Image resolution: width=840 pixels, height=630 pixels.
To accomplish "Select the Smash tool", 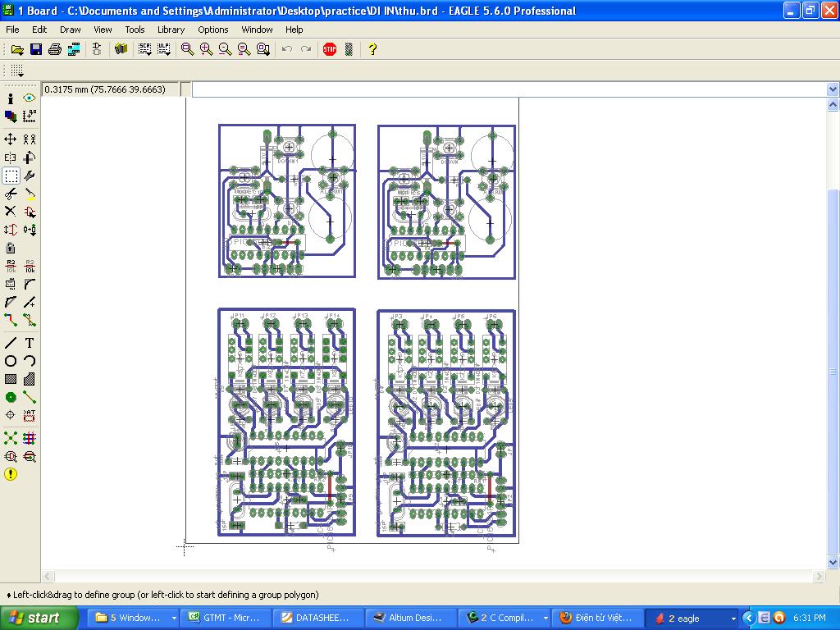I will pos(10,285).
